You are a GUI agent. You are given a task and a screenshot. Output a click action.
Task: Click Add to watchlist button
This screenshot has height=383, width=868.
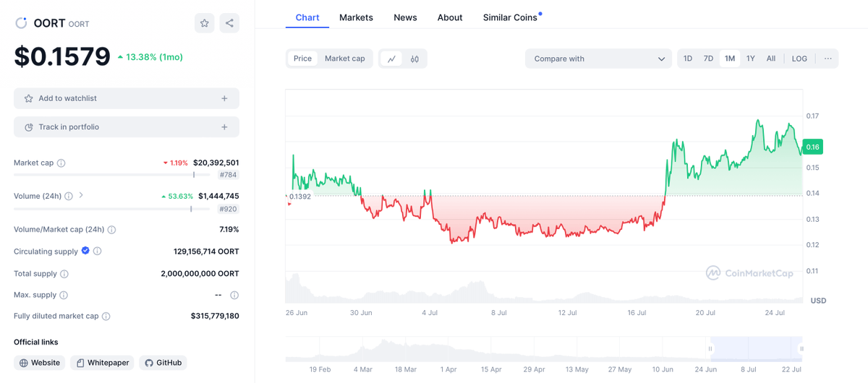[x=127, y=98]
